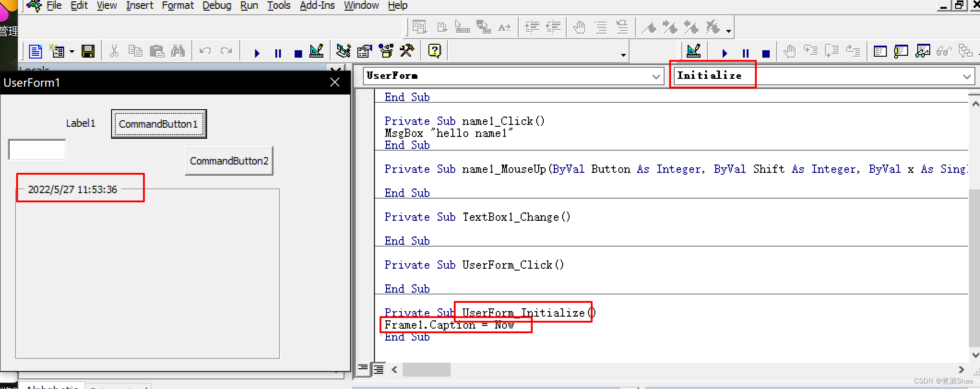Click the Indent icon on Edit toolbar
The height and width of the screenshot is (389, 980).
(532, 28)
